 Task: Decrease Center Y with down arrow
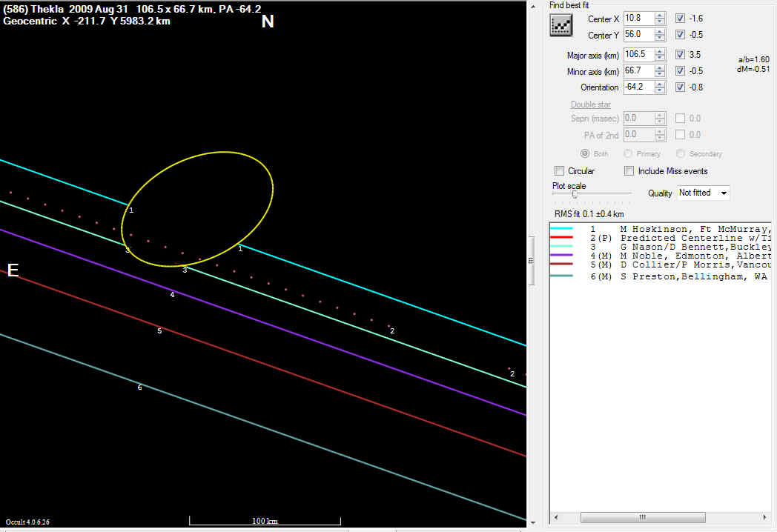(660, 38)
